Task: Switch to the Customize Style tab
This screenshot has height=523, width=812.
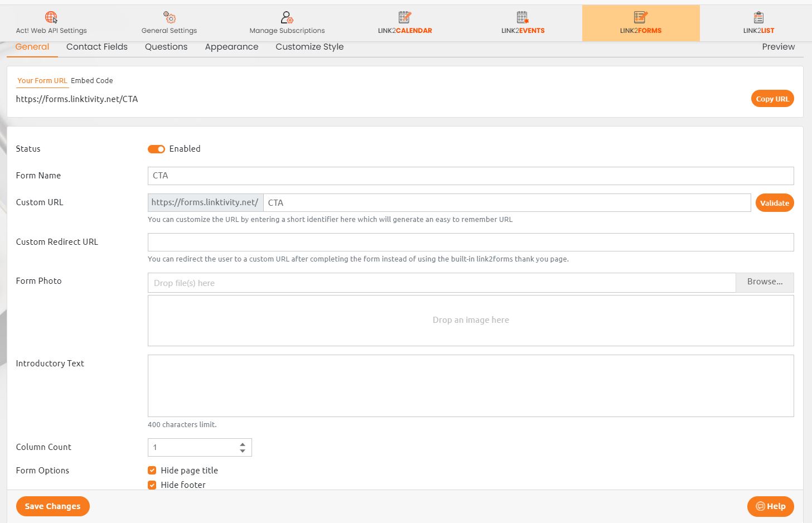Action: point(310,47)
